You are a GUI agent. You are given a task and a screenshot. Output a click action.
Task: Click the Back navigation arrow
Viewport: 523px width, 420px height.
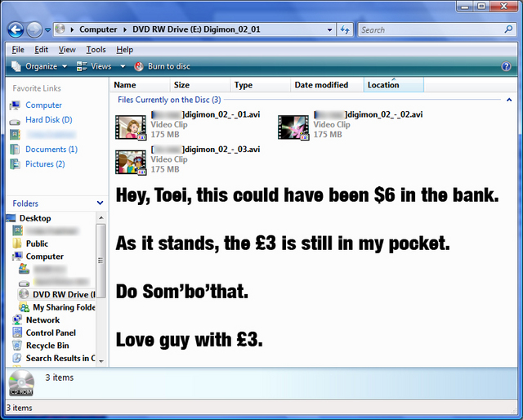16,29
